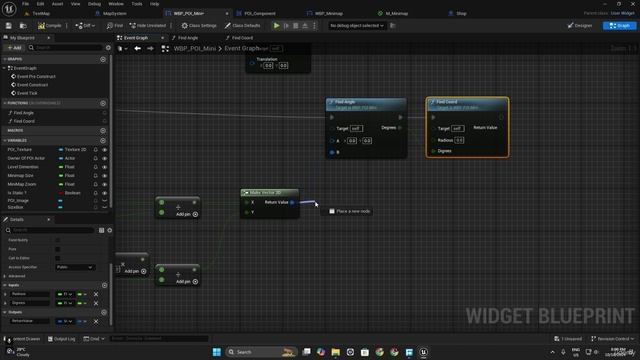Toggle visibility eye for MiniMap Zoom
Image resolution: width=640 pixels, height=360 pixels.
point(104,184)
